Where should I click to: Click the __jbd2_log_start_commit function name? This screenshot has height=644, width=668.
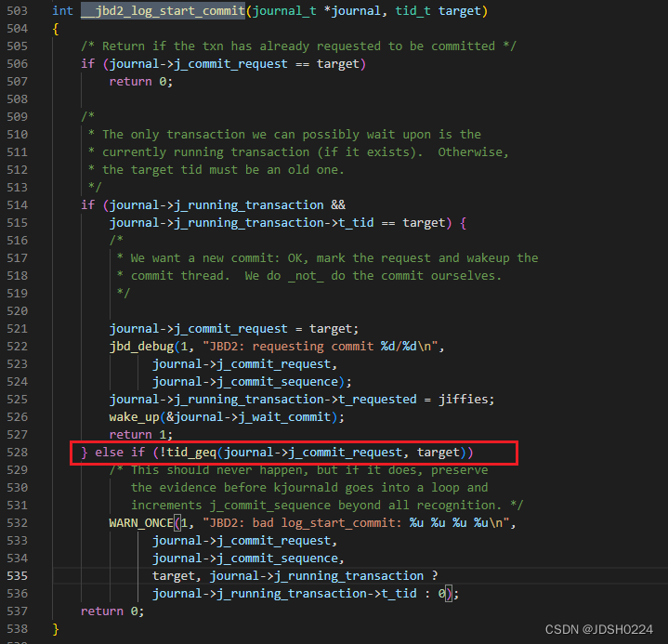click(163, 10)
